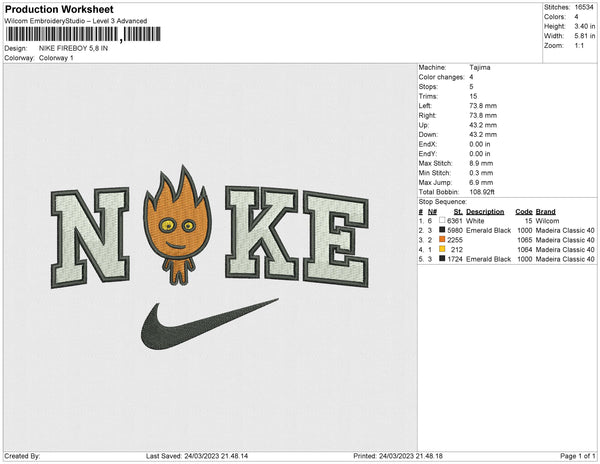The height and width of the screenshot is (464, 600).
Task: Click 'Emerald Black' description in row 5
Action: (489, 259)
